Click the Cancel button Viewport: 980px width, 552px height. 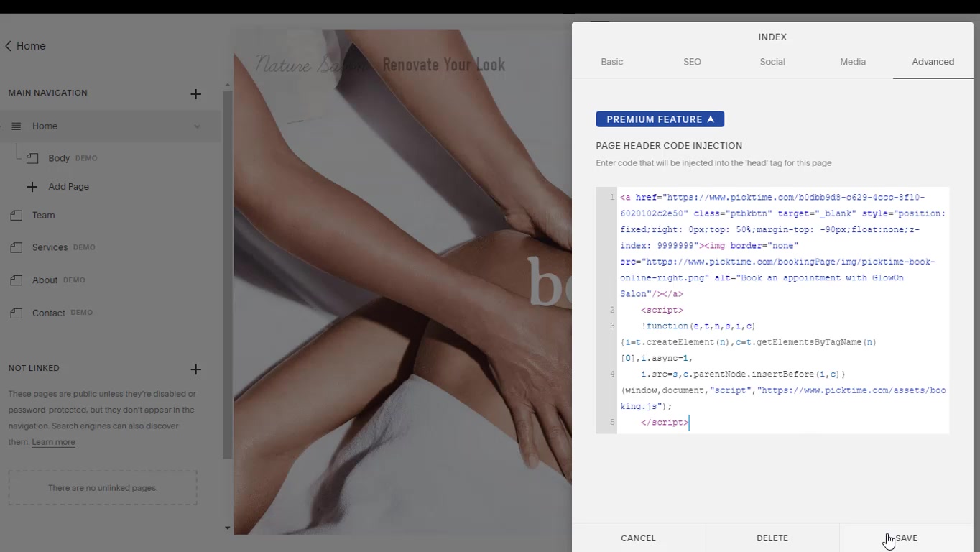click(x=638, y=538)
